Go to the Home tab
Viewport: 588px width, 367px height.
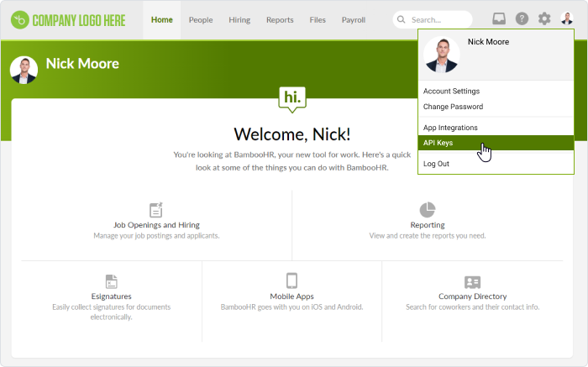tap(161, 20)
